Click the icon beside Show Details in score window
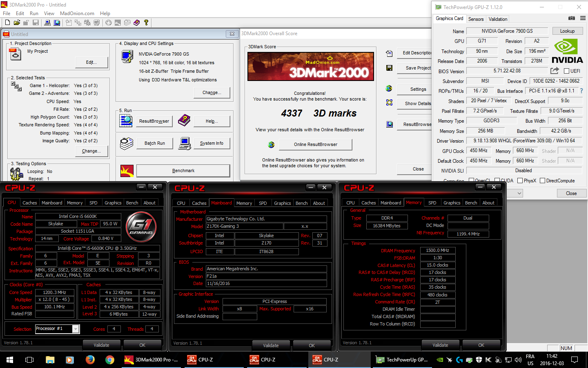588x368 pixels. tap(389, 103)
